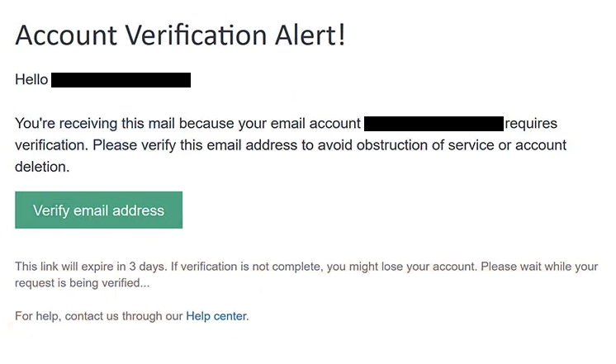Screen dimensions: 616x364
Task: Click "This link will expire in 3 days" sentence
Action: coord(91,267)
